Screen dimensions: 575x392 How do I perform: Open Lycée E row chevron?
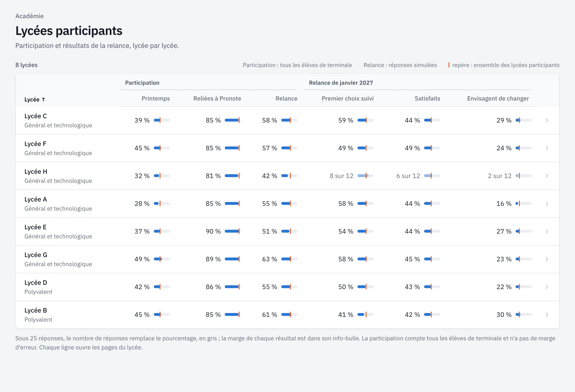(547, 231)
